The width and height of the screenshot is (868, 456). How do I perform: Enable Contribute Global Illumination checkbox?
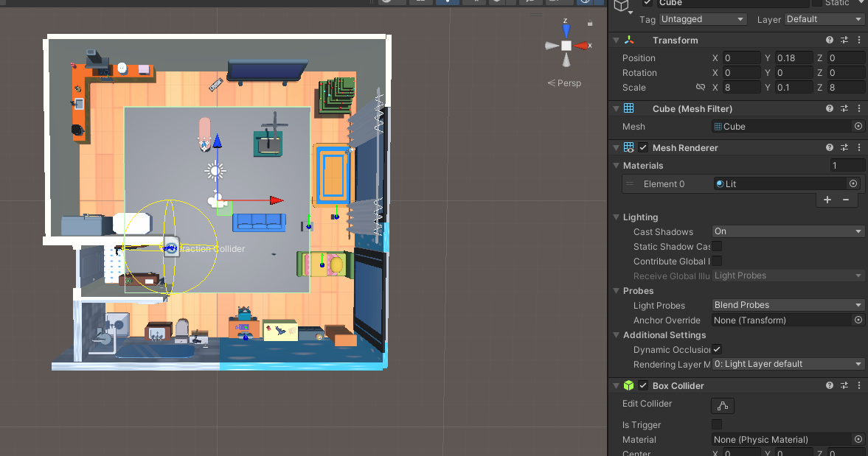[x=717, y=261]
